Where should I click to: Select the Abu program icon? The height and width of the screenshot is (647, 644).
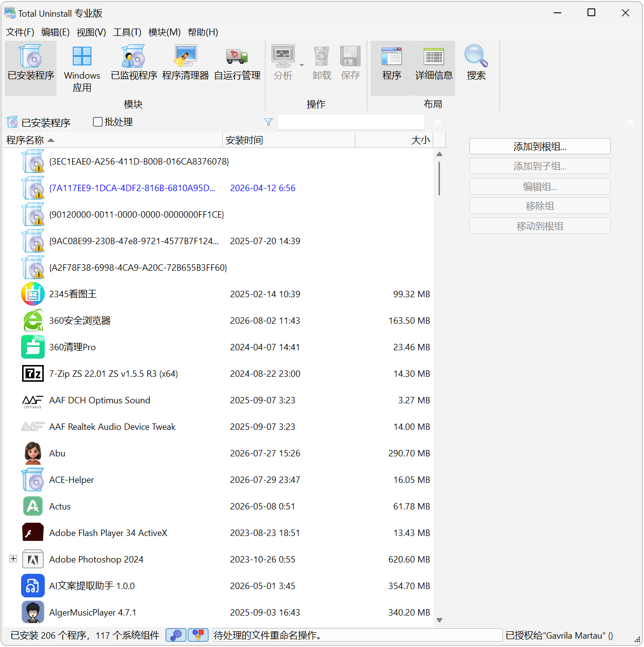tap(33, 453)
